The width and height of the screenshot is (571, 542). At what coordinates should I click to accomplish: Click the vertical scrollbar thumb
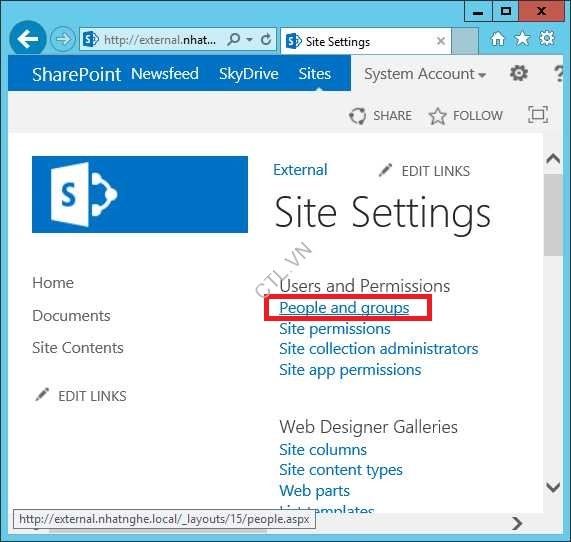coord(553,215)
